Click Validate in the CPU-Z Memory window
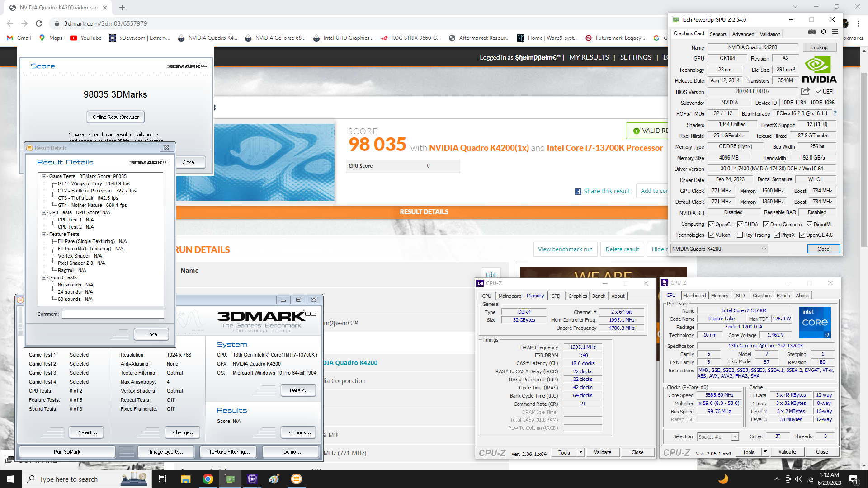 (x=602, y=452)
